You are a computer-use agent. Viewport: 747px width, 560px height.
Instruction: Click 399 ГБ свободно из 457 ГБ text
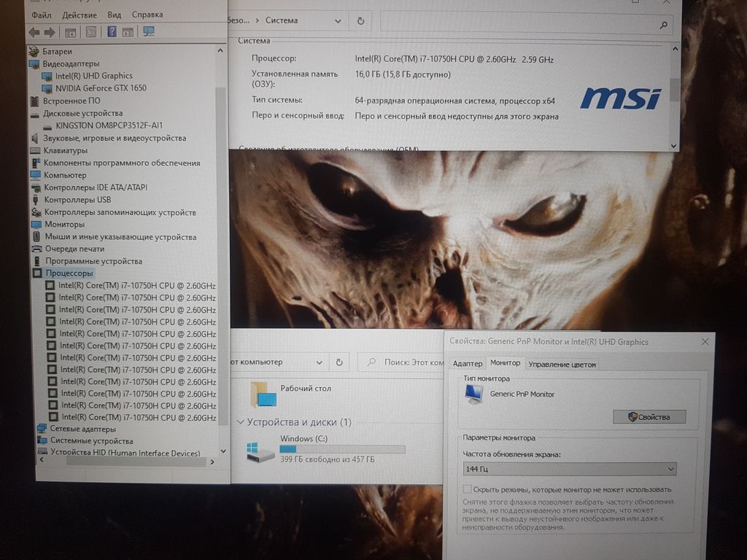pyautogui.click(x=328, y=459)
